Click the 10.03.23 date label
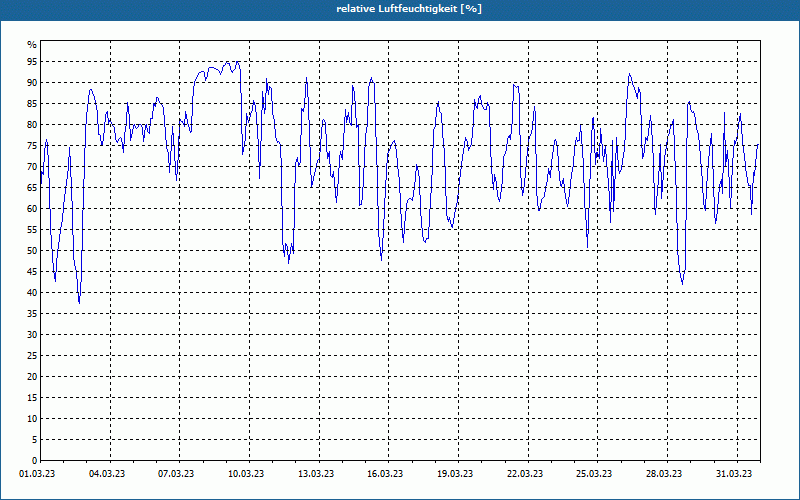 [246, 474]
